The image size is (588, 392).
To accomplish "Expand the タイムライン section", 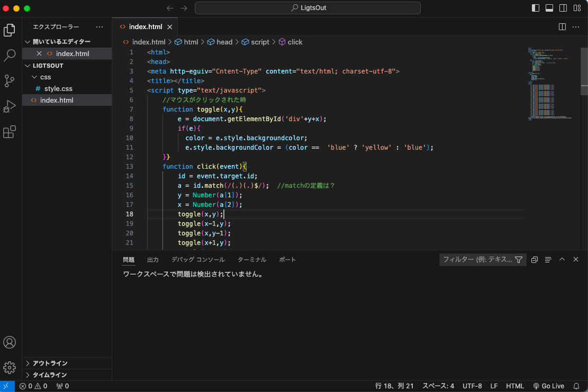I will pyautogui.click(x=50, y=375).
